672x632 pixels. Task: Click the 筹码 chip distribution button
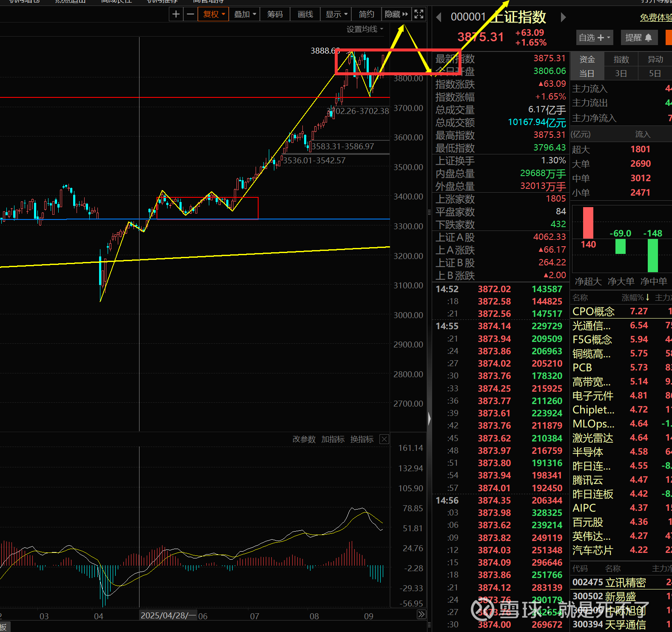pyautogui.click(x=275, y=14)
